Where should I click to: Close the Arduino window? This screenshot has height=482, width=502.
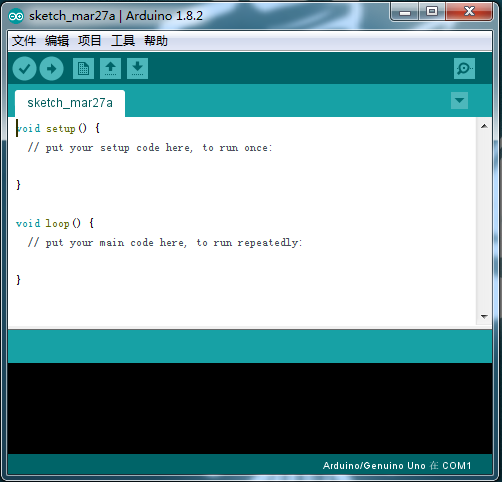(x=469, y=12)
